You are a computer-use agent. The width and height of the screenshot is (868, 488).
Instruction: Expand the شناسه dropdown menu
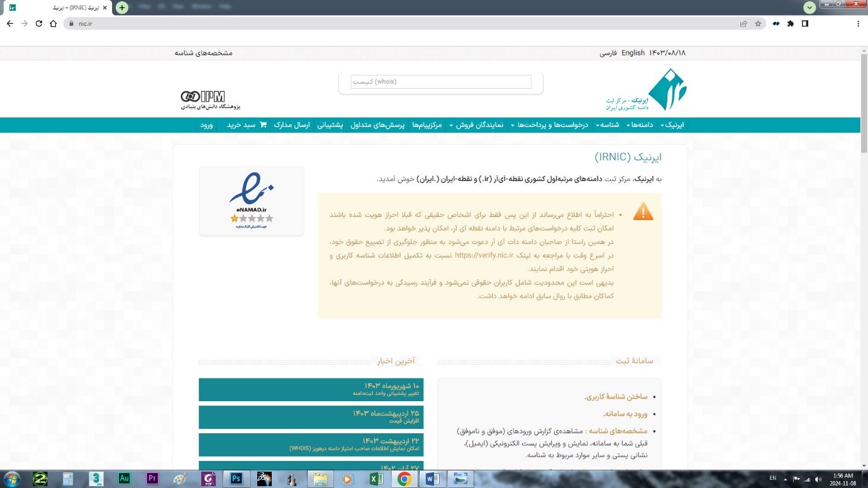click(609, 125)
